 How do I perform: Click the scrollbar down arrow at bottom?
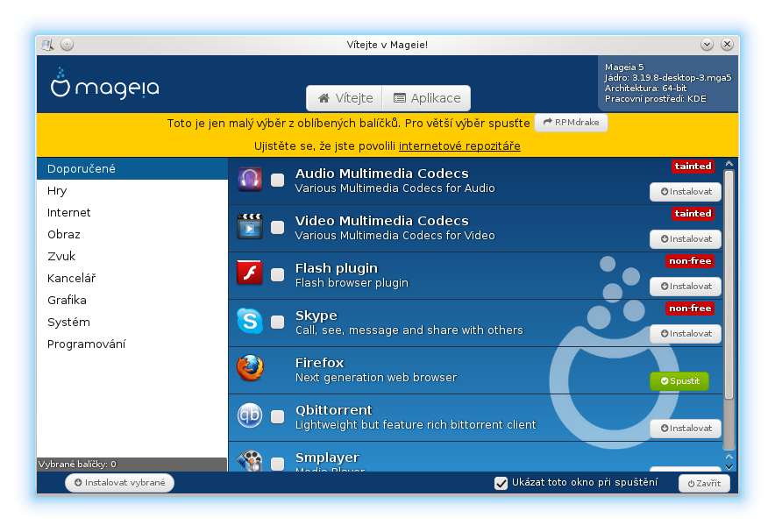729,467
